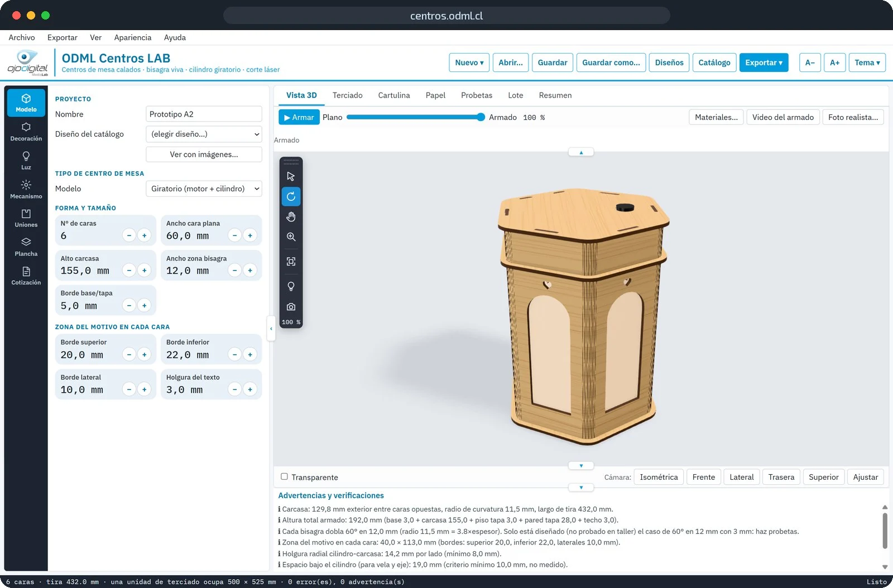The image size is (893, 588).
Task: Open the Nuevo dropdown button
Action: click(469, 62)
